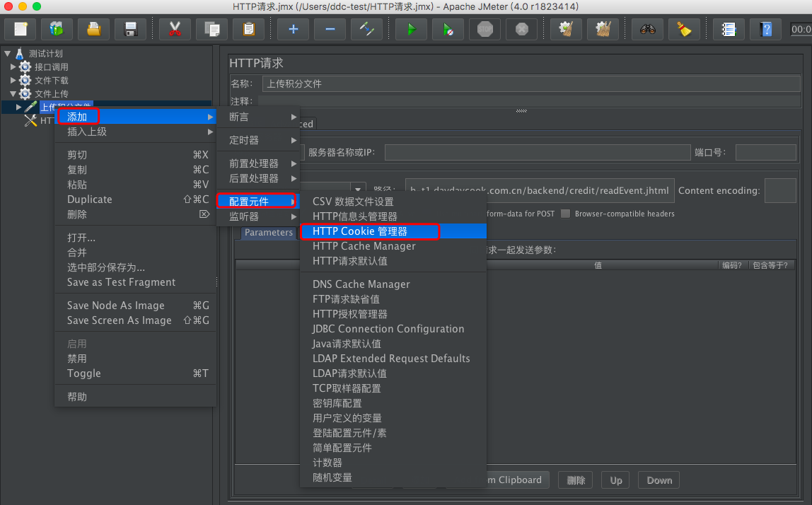
Task: Click the Toggle enable/disable icon
Action: [366, 29]
